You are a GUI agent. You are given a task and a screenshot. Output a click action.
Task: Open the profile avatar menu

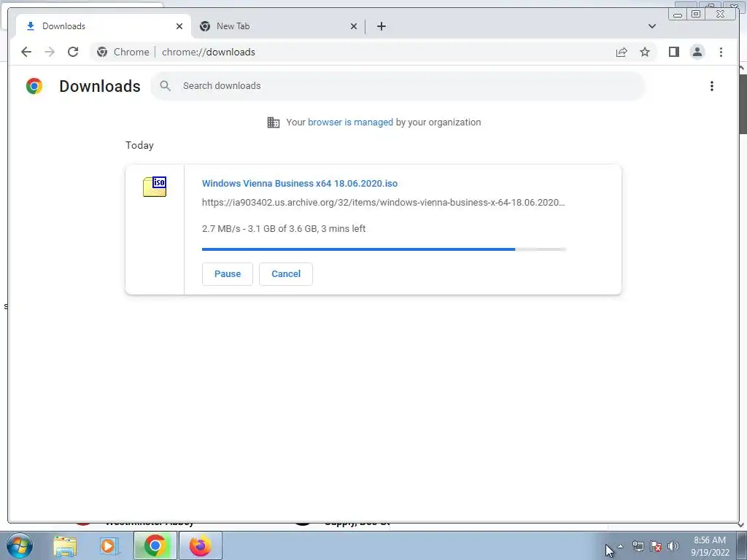click(697, 52)
